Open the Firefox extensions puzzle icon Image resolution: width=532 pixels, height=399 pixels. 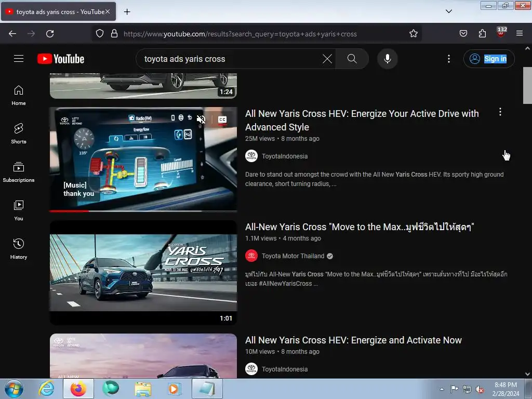click(x=482, y=34)
